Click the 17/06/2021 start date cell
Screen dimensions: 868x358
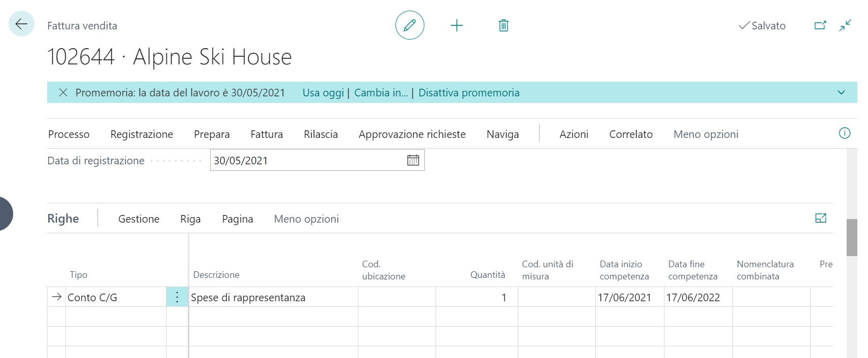[630, 297]
